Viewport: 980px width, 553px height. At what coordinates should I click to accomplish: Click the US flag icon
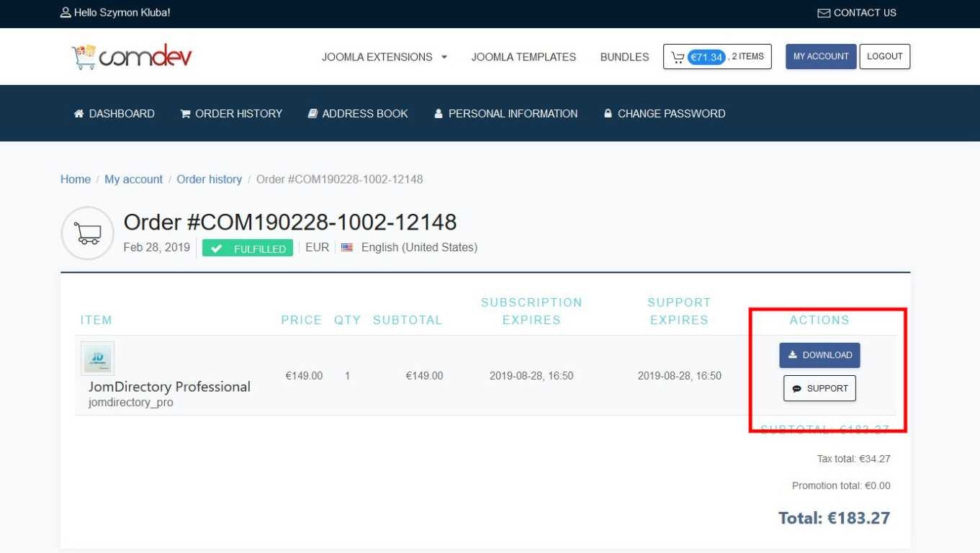click(347, 248)
